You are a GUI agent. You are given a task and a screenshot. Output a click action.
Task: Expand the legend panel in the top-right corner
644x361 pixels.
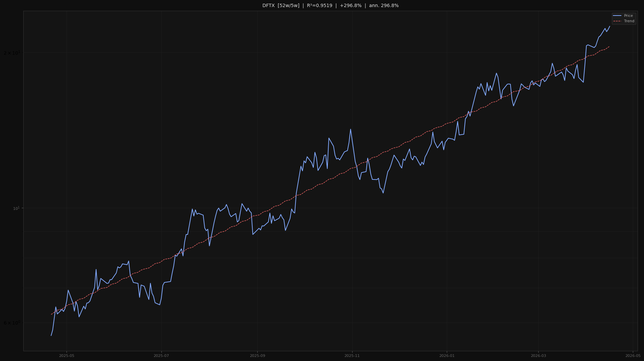(x=624, y=18)
